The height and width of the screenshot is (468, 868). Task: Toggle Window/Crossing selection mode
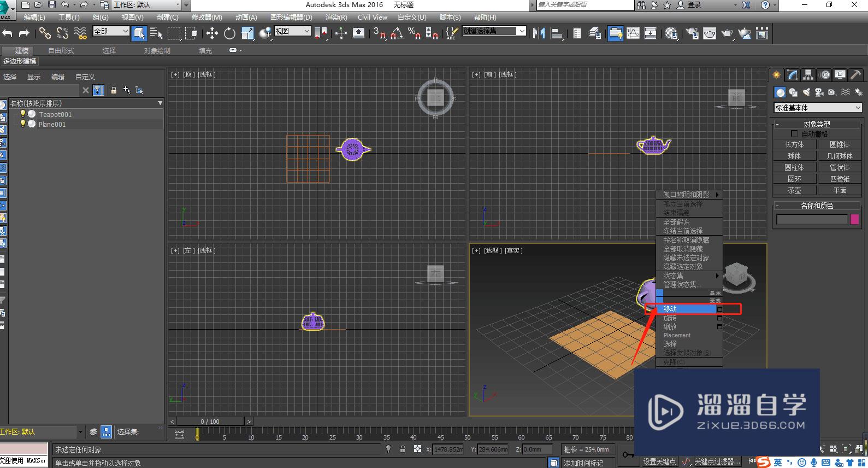point(191,33)
